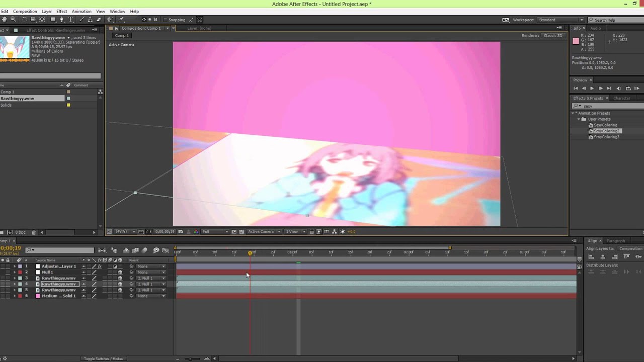This screenshot has height=362, width=644.
Task: Click the current time indicator marker in timeline
Action: click(250, 252)
